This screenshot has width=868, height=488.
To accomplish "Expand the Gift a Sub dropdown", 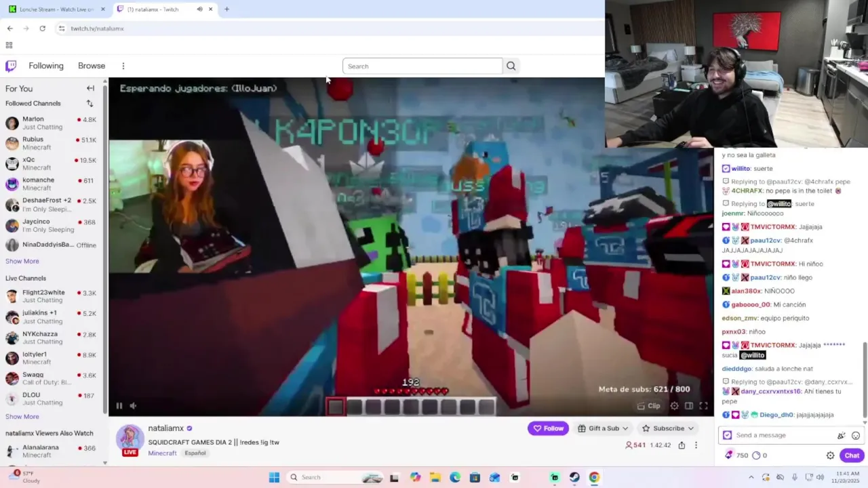I will pyautogui.click(x=603, y=428).
